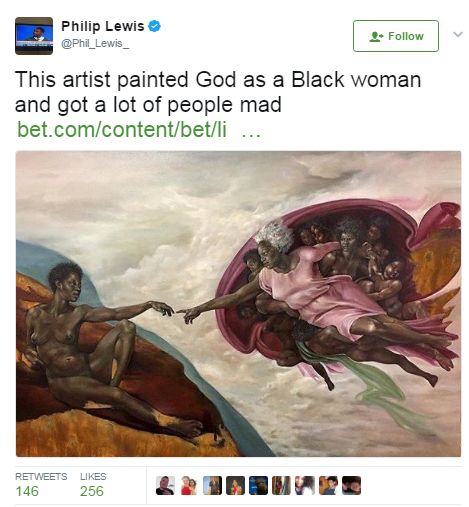Open the last liker avatar in row
The image size is (469, 507).
tap(351, 485)
